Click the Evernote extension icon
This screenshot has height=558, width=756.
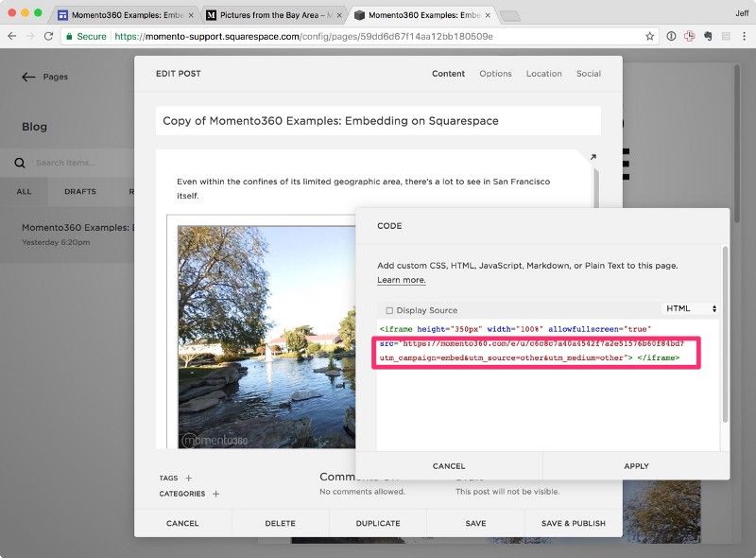pyautogui.click(x=708, y=36)
